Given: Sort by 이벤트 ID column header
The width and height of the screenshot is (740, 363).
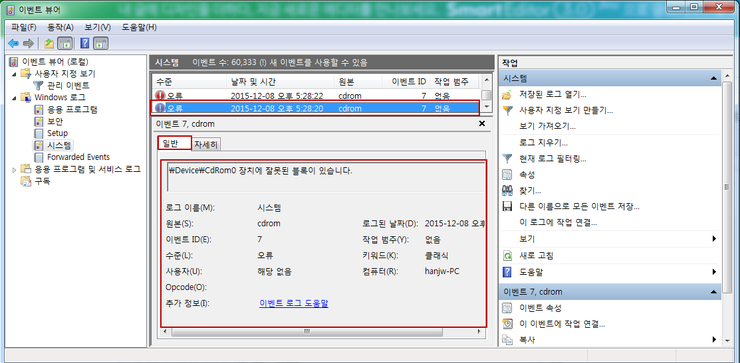Looking at the screenshot, I should coord(406,81).
